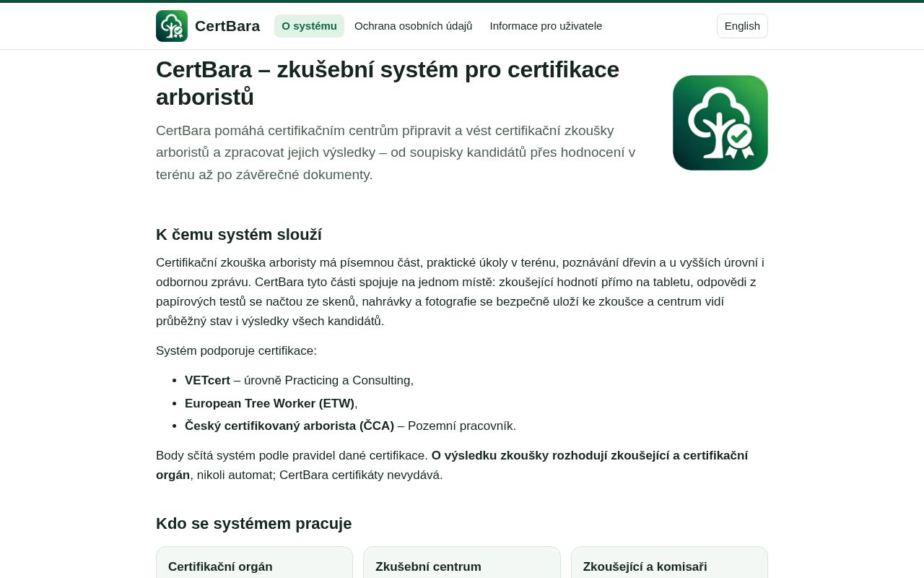Screen dimensions: 924x578
Task: Click the Systém podporuje certifikace line
Action: [236, 350]
